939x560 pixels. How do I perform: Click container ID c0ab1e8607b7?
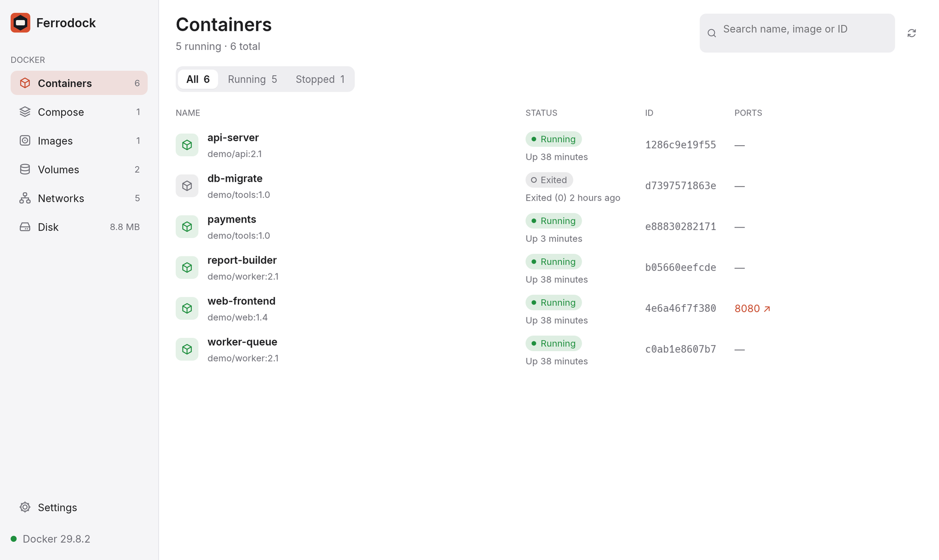pos(681,350)
